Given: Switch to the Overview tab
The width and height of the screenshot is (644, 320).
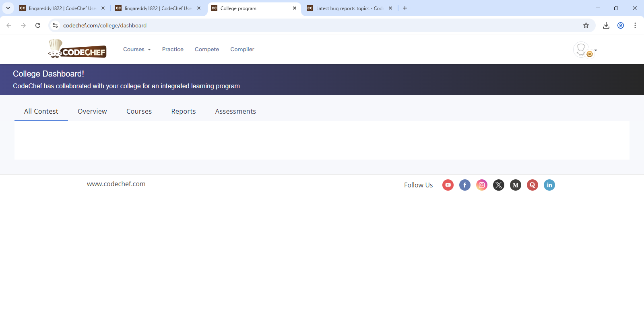Looking at the screenshot, I should (92, 111).
